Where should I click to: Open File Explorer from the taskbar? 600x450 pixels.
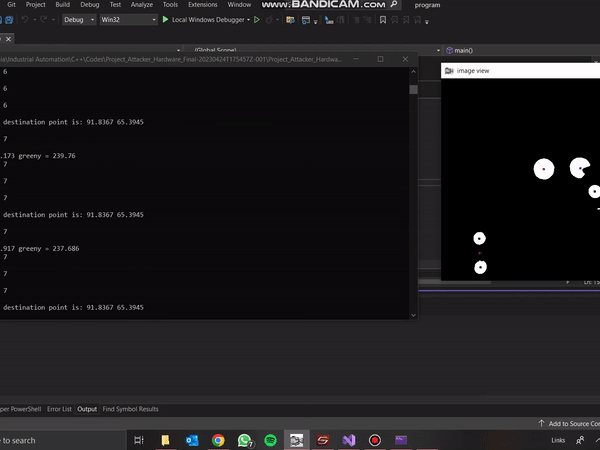(x=165, y=440)
